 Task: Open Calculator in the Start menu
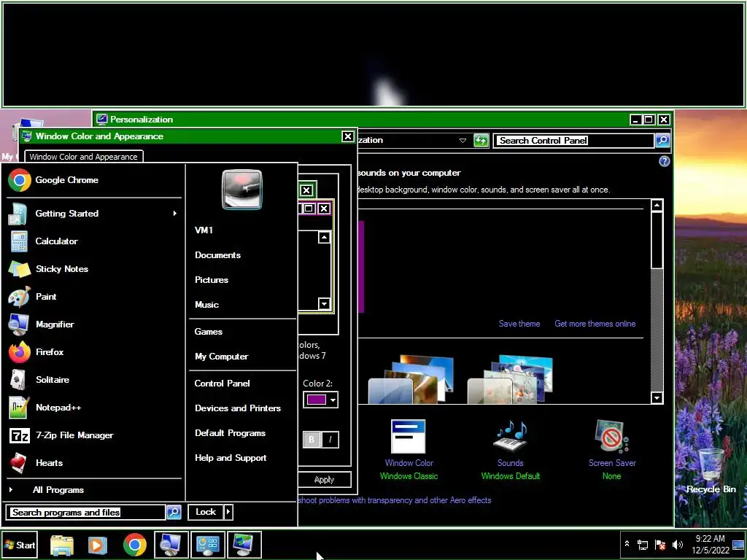94,241
